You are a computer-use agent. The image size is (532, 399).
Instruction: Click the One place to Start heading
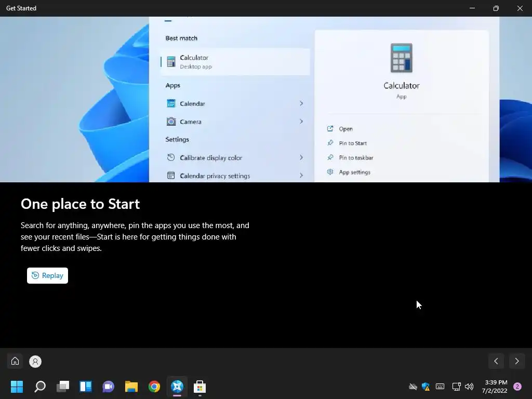[80, 204]
